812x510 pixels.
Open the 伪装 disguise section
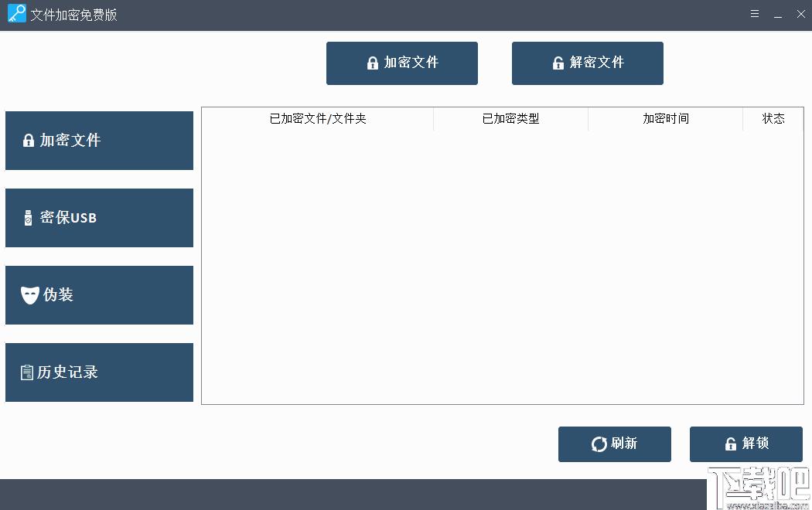click(100, 295)
